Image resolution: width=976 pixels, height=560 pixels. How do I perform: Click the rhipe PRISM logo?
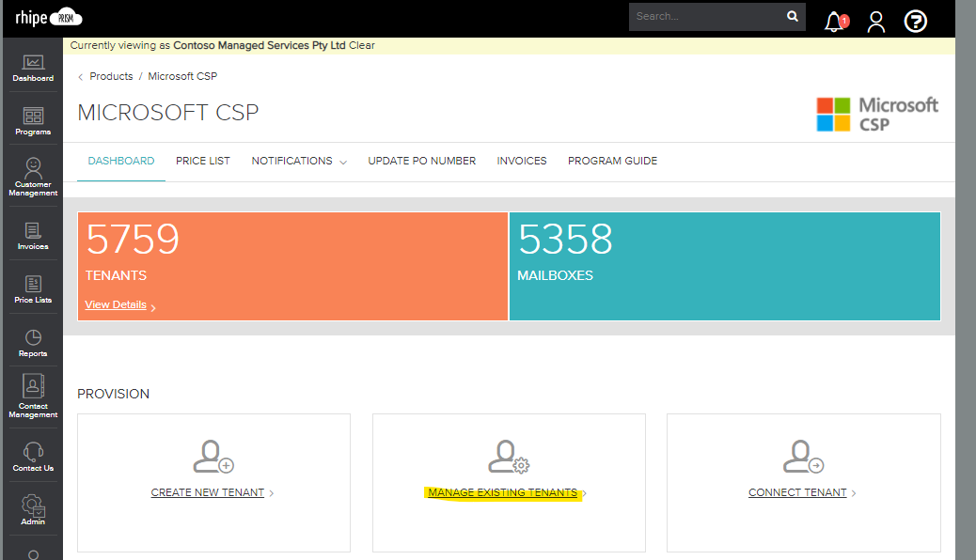(x=49, y=18)
